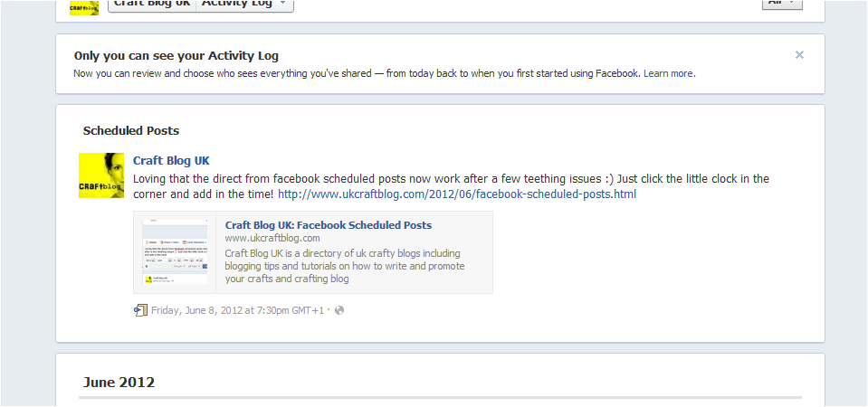Open Craft Blog UK: Facebook Scheduled Posts title
The height and width of the screenshot is (407, 868).
(x=329, y=225)
